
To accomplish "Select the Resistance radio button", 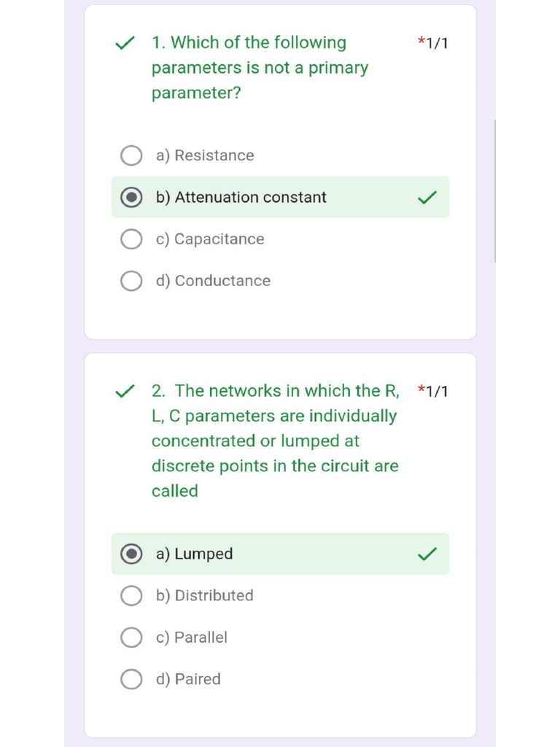I will [131, 156].
